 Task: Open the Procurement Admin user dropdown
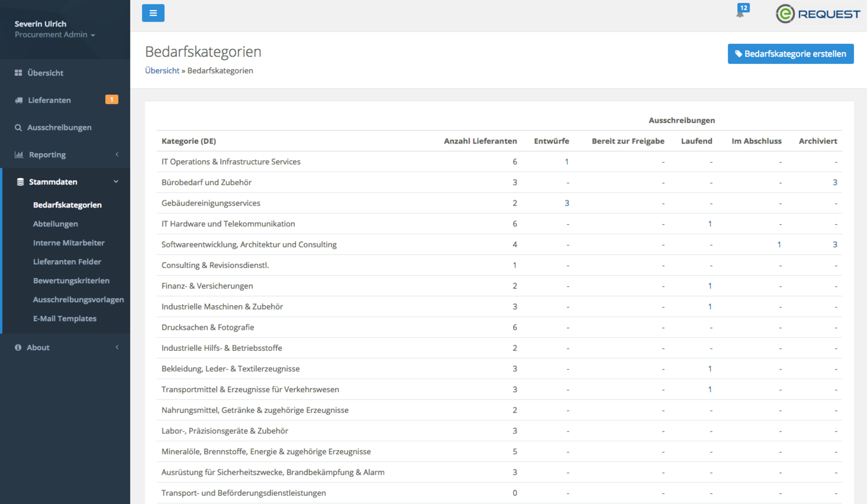(55, 35)
